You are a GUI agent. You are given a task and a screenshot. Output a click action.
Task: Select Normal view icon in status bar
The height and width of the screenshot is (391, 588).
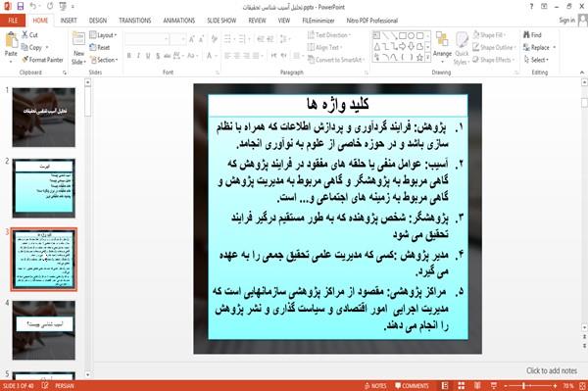(x=445, y=386)
